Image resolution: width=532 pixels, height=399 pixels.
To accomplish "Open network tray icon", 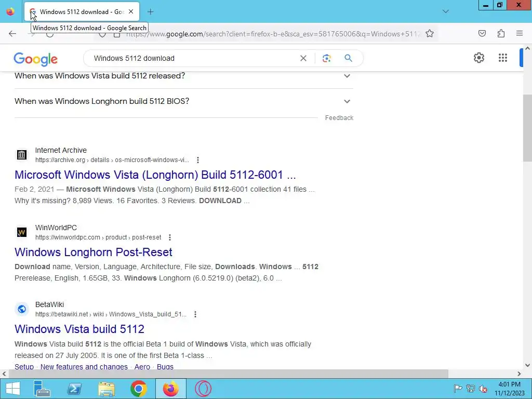I will click(x=471, y=389).
